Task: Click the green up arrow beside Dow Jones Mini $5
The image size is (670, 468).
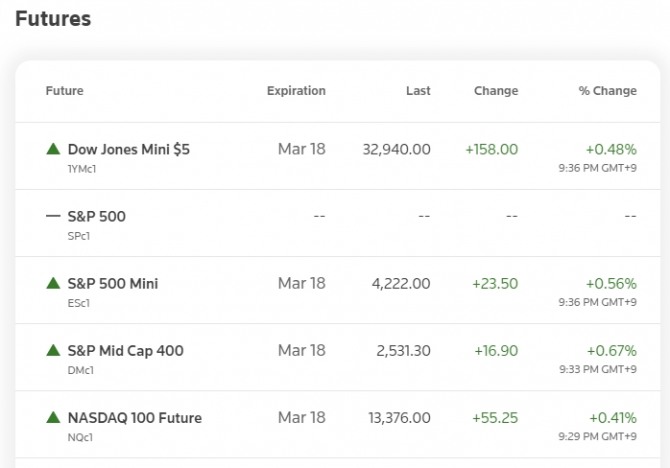Action: (x=53, y=149)
